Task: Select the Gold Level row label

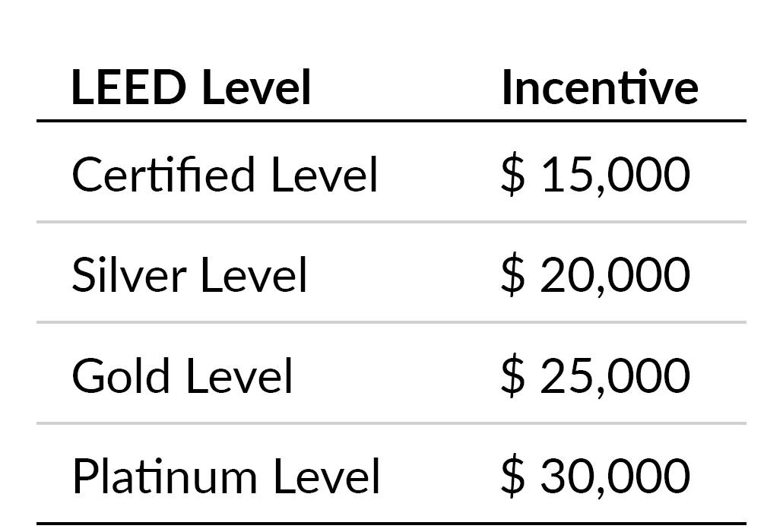Action: click(x=182, y=375)
